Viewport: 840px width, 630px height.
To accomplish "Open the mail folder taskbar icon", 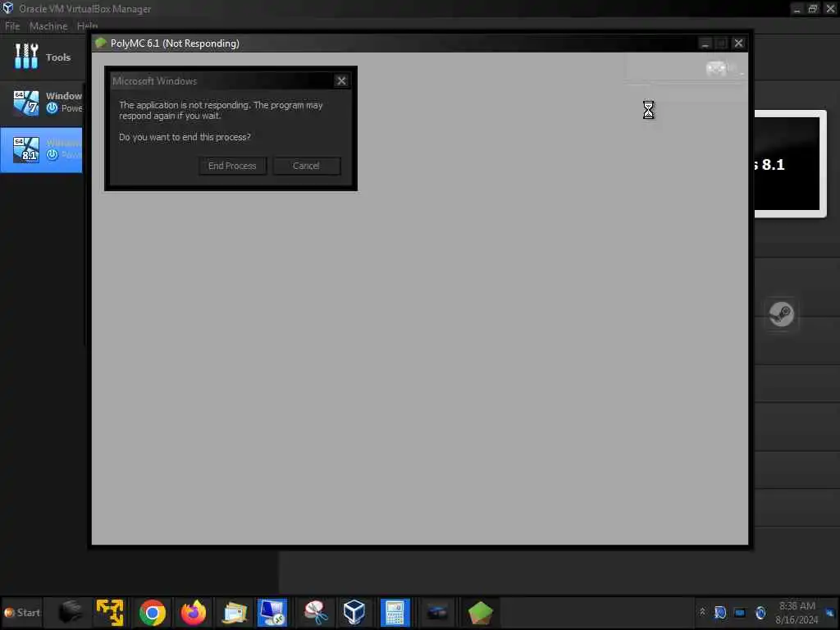I will 234,612.
